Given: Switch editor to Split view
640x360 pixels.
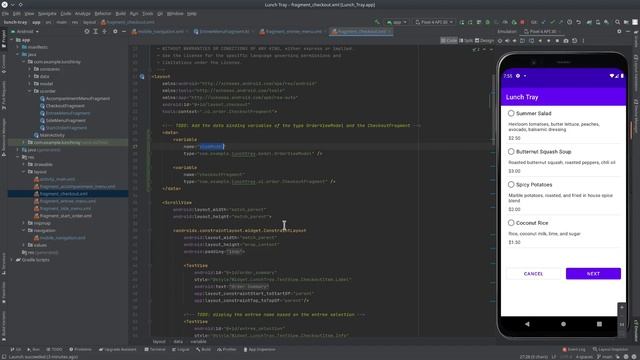Looking at the screenshot, I should click(466, 41).
